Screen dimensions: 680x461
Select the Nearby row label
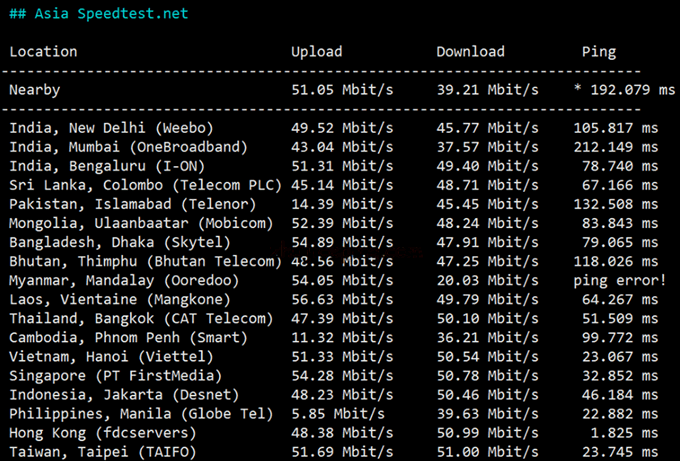point(35,90)
